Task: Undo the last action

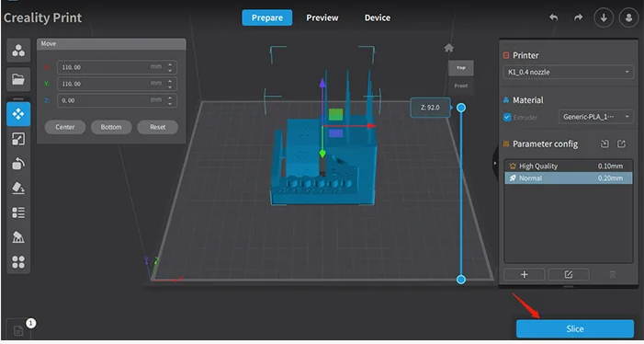Action: click(554, 17)
